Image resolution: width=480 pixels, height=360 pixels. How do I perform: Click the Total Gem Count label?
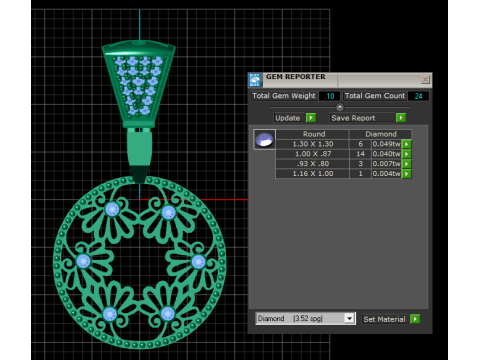(375, 96)
